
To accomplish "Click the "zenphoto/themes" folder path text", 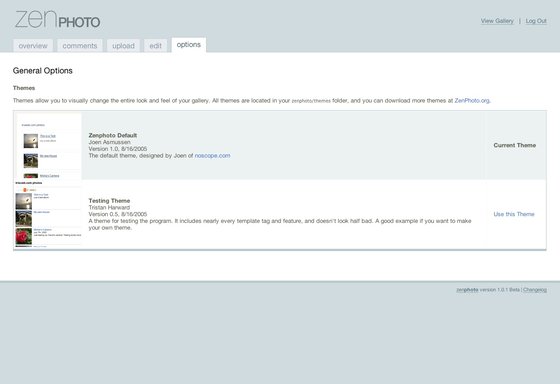I will click(x=311, y=101).
